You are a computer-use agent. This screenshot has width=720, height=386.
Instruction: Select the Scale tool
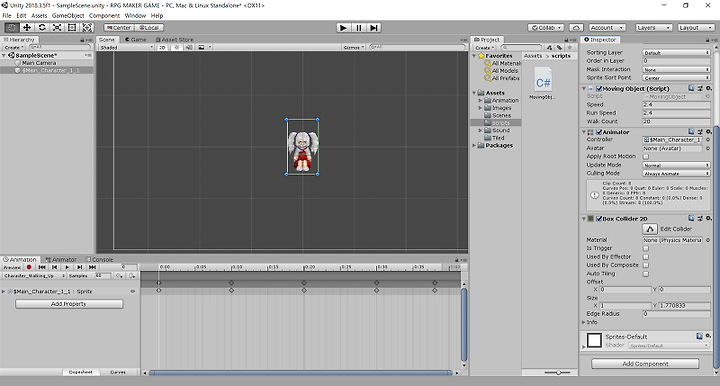(57, 28)
